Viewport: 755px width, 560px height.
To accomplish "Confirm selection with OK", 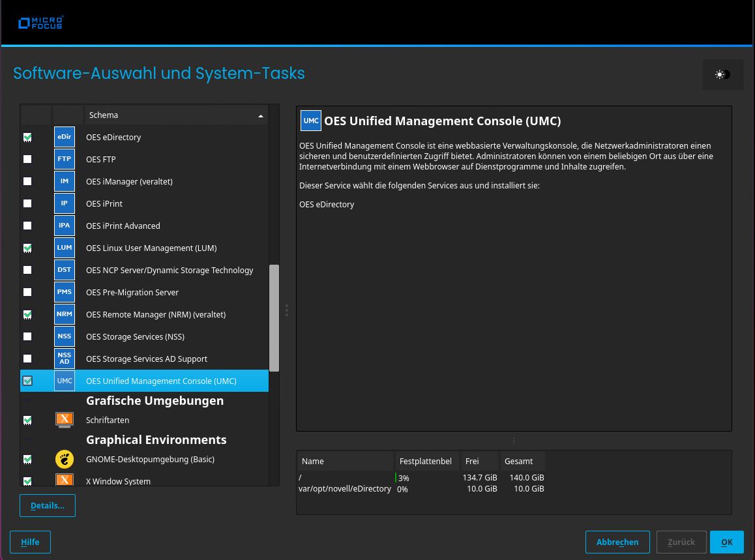I will tap(726, 542).
